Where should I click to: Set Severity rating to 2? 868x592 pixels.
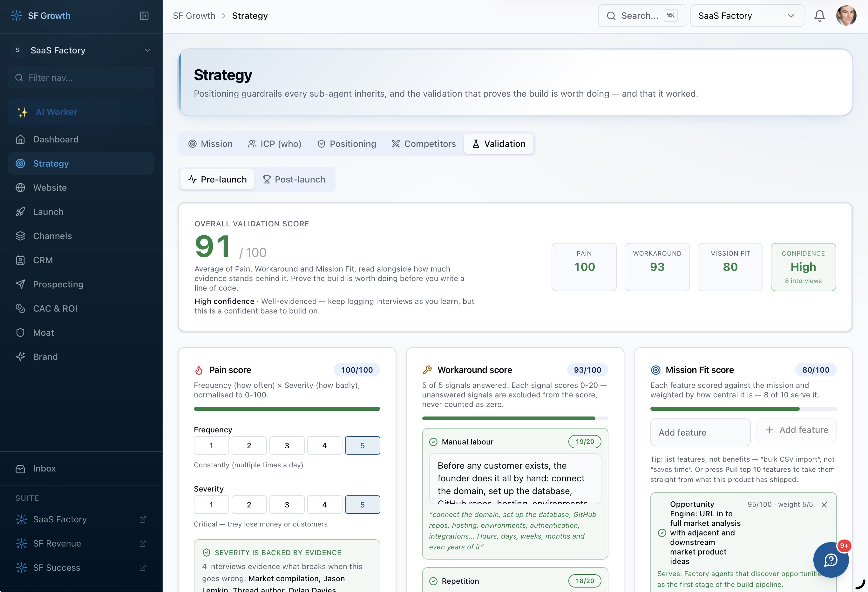pos(249,505)
